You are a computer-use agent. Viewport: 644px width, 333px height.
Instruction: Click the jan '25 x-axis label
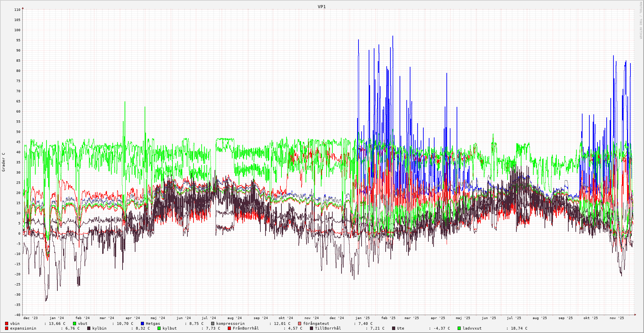[362, 318]
